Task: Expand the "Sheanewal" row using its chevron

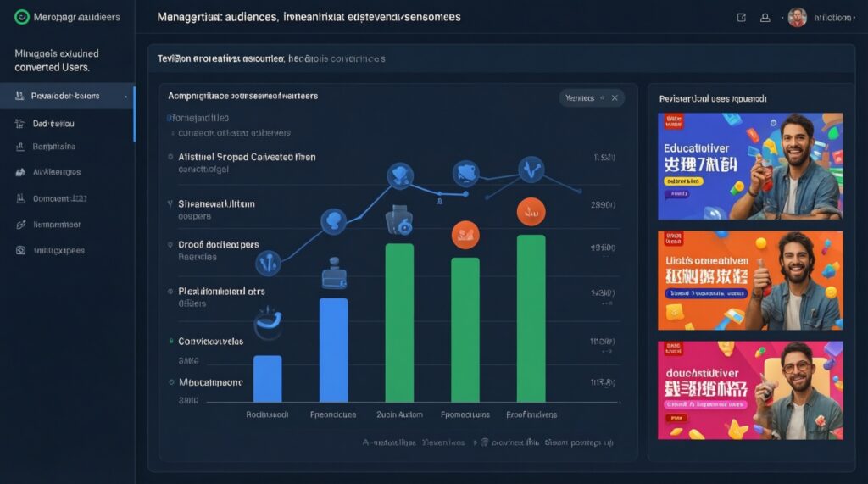Action: click(170, 204)
